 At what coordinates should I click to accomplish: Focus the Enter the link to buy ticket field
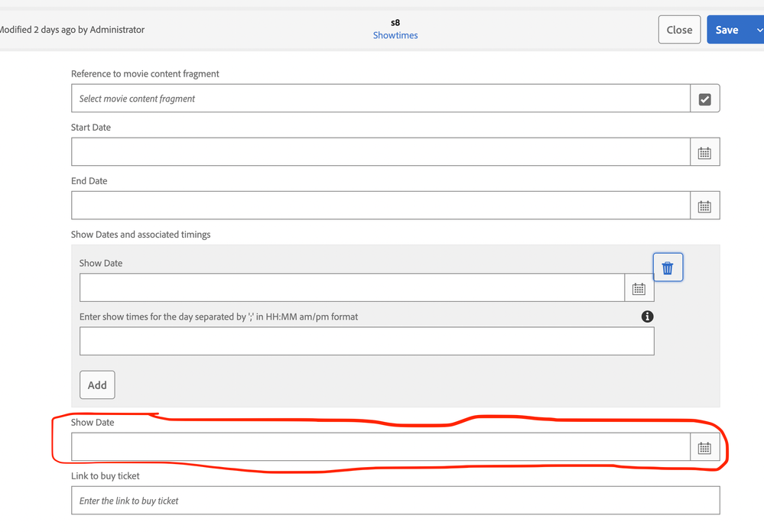coord(395,501)
